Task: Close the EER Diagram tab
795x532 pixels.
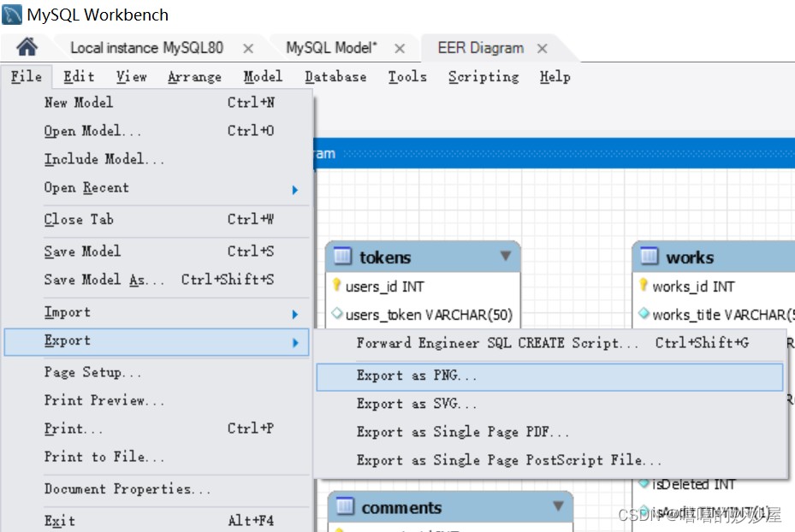Action: click(x=543, y=49)
